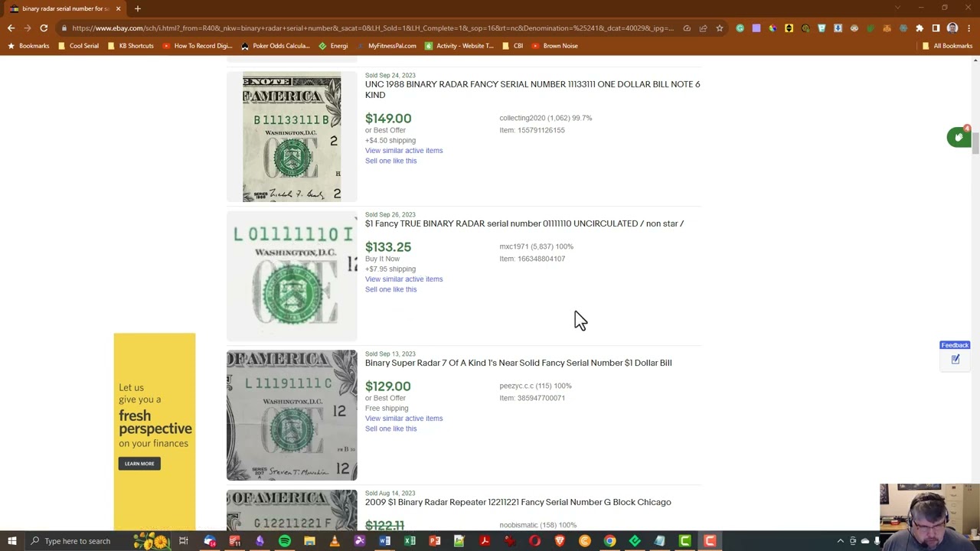
Task: Open the Chrome three-dot menu
Action: (x=969, y=28)
